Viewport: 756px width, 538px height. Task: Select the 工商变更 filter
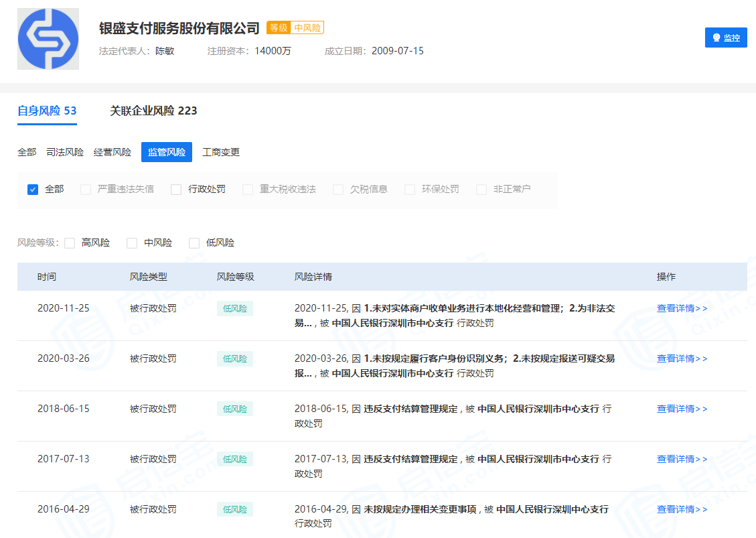[x=221, y=153]
